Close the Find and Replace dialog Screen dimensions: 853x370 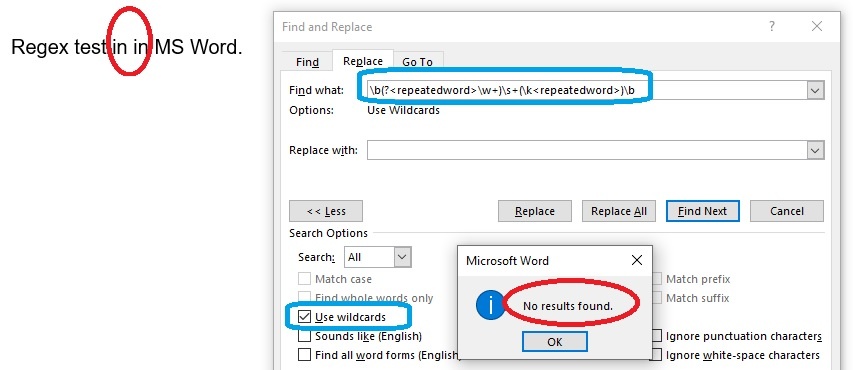click(x=817, y=26)
